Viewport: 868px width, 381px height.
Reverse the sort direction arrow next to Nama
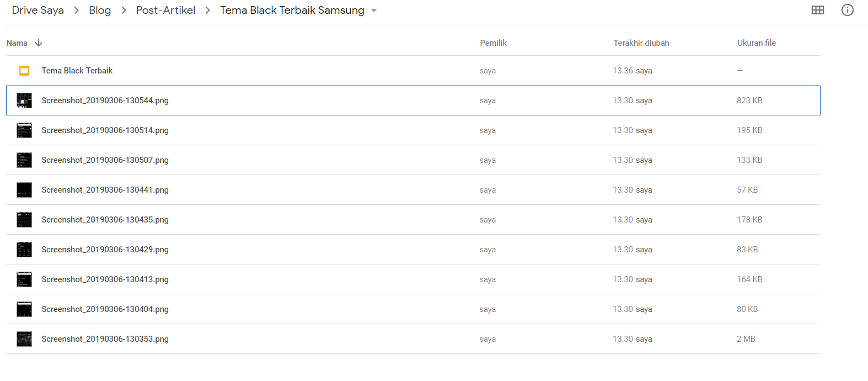[x=39, y=43]
